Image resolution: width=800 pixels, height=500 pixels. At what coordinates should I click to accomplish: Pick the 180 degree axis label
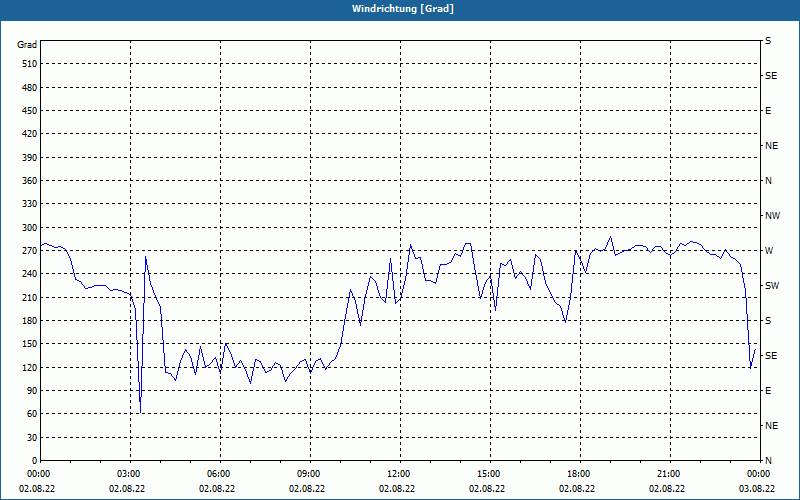click(30, 321)
